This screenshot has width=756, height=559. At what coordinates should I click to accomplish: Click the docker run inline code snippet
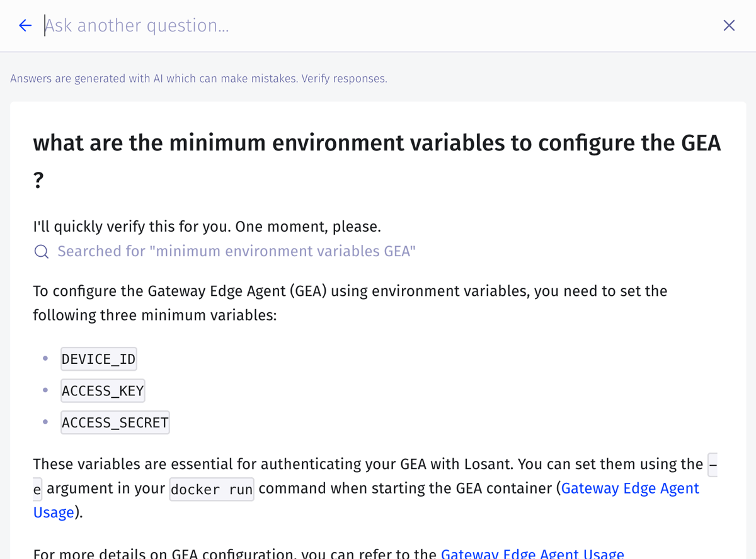coord(211,488)
